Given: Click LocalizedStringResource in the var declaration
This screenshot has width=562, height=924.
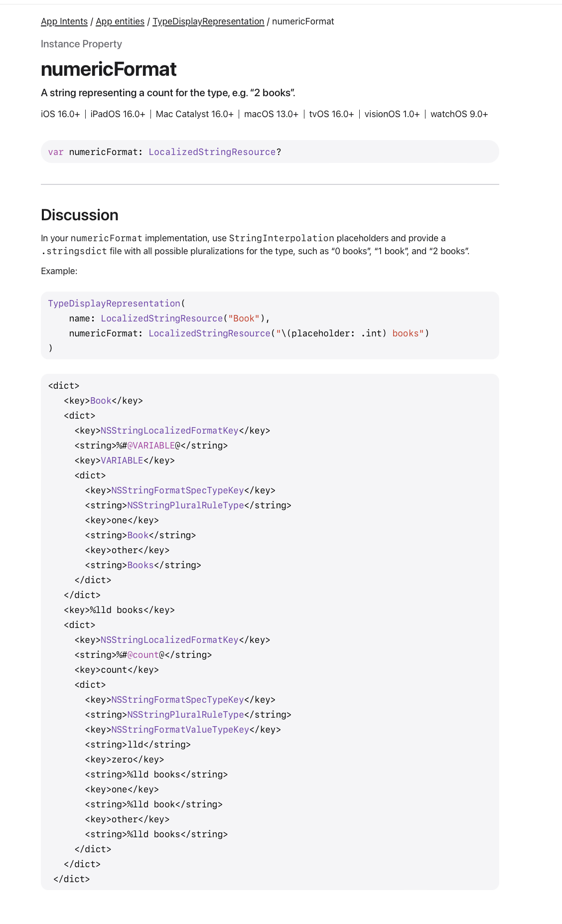Looking at the screenshot, I should point(212,152).
